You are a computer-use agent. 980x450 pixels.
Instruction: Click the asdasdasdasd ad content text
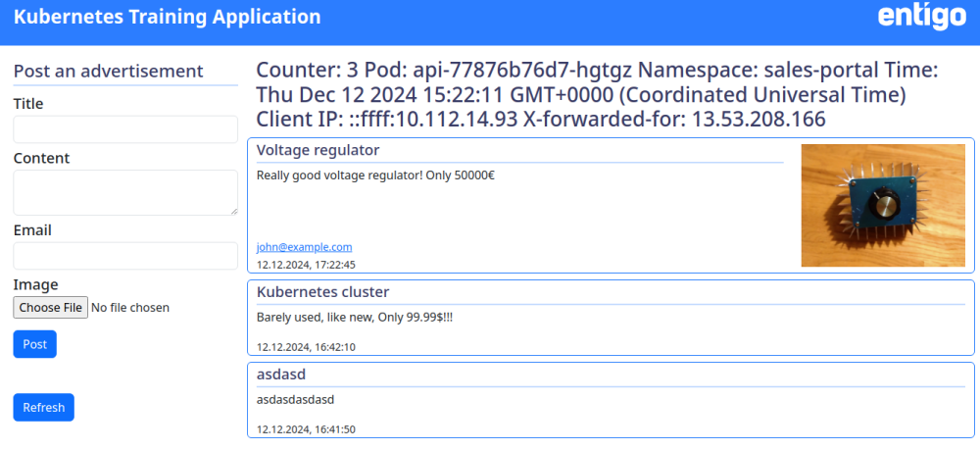[x=296, y=399]
